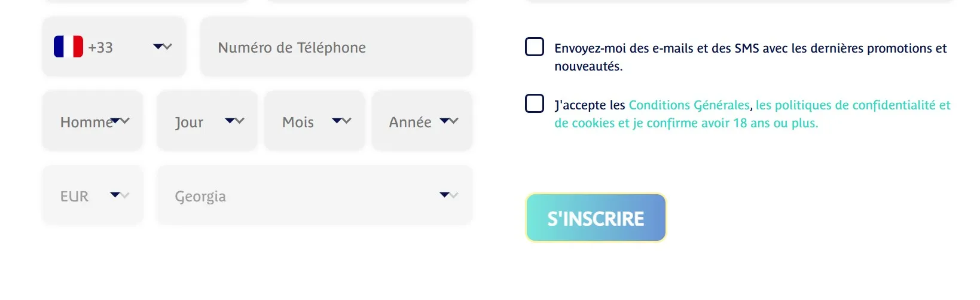Open the Année year dropdown

point(422,121)
